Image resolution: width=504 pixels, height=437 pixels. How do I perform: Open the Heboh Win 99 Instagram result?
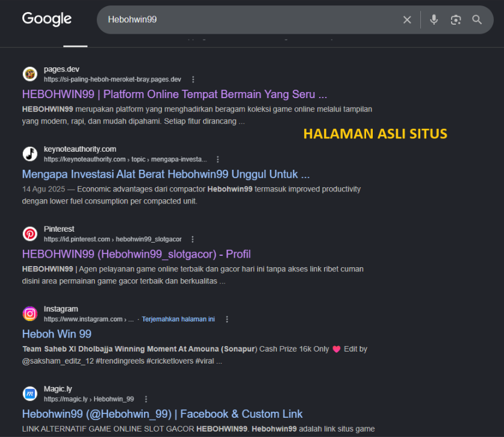click(x=57, y=334)
